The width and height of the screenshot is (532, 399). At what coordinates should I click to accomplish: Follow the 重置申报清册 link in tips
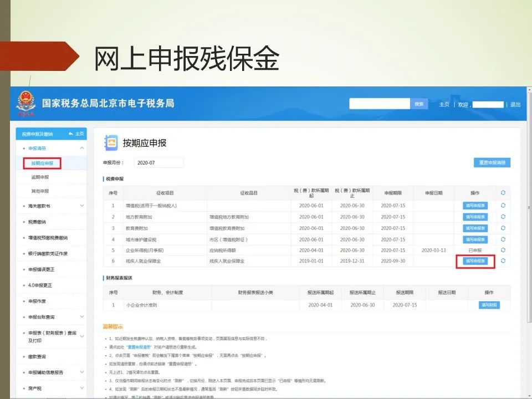pyautogui.click(x=139, y=347)
